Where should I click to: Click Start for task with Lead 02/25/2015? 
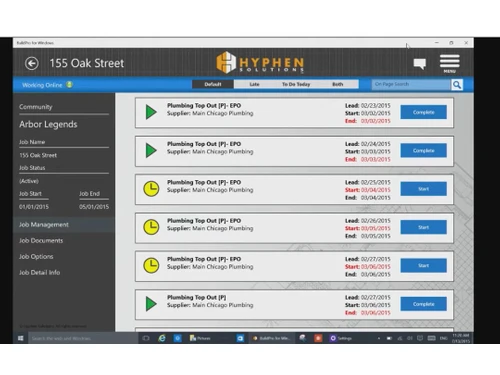pos(423,189)
